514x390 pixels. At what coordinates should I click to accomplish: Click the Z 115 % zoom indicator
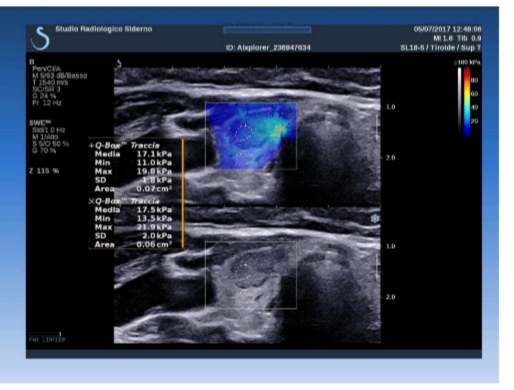[x=44, y=171]
